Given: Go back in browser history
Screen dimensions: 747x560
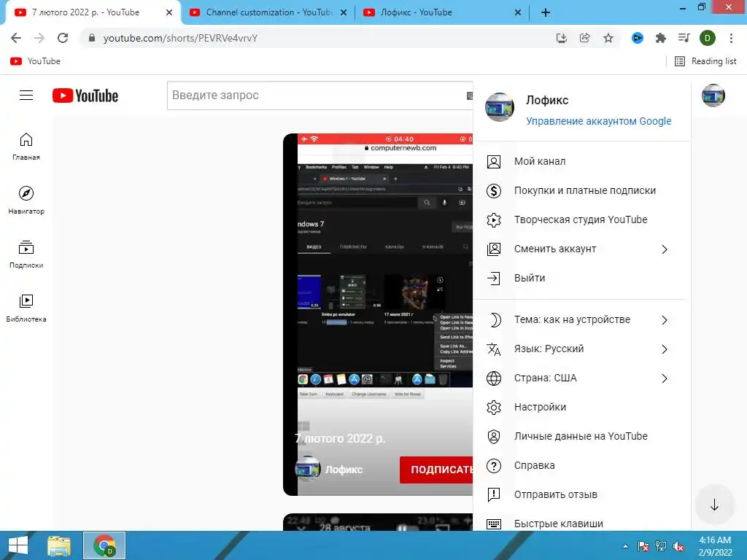Looking at the screenshot, I should tap(16, 38).
